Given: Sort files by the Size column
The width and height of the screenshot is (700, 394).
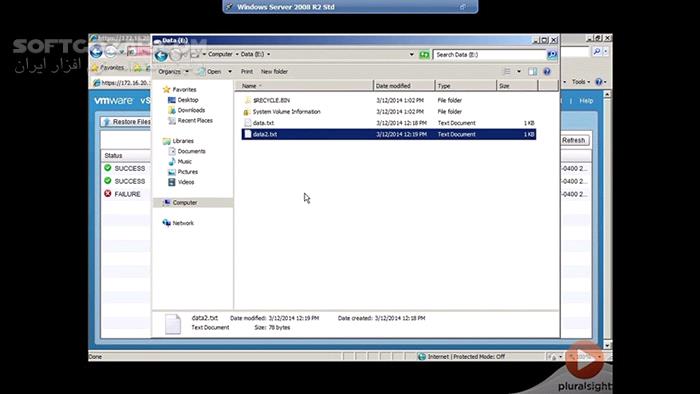Looking at the screenshot, I should [x=517, y=86].
